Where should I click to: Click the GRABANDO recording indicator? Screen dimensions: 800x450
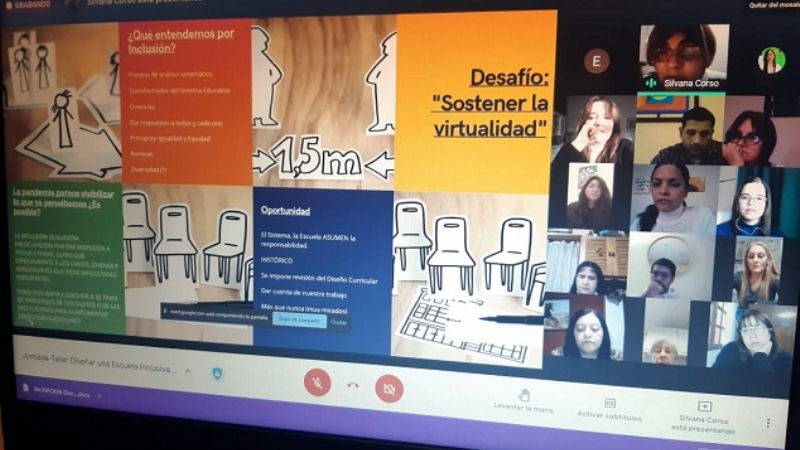click(x=28, y=4)
